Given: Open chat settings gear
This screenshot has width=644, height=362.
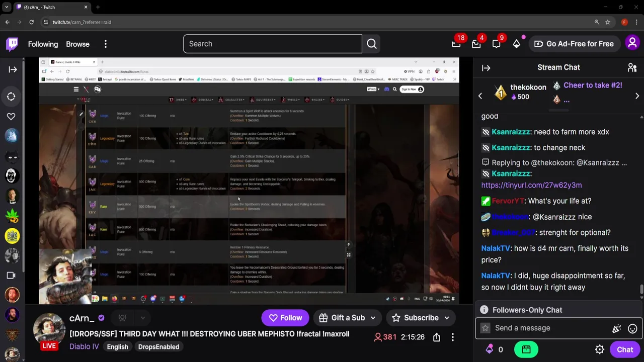Looking at the screenshot, I should click(600, 349).
